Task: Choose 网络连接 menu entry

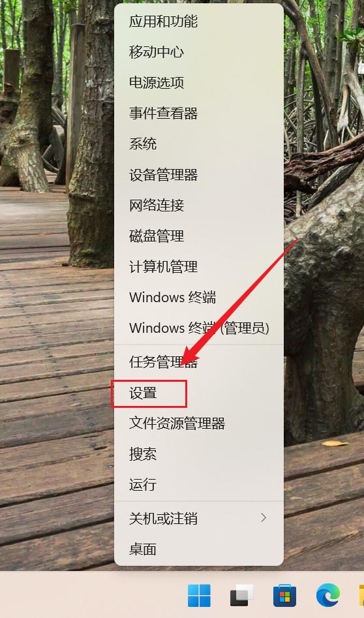Action: [x=199, y=206]
